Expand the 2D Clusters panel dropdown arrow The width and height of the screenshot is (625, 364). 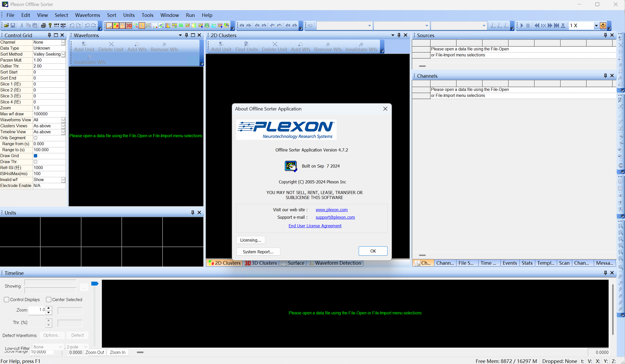point(393,35)
